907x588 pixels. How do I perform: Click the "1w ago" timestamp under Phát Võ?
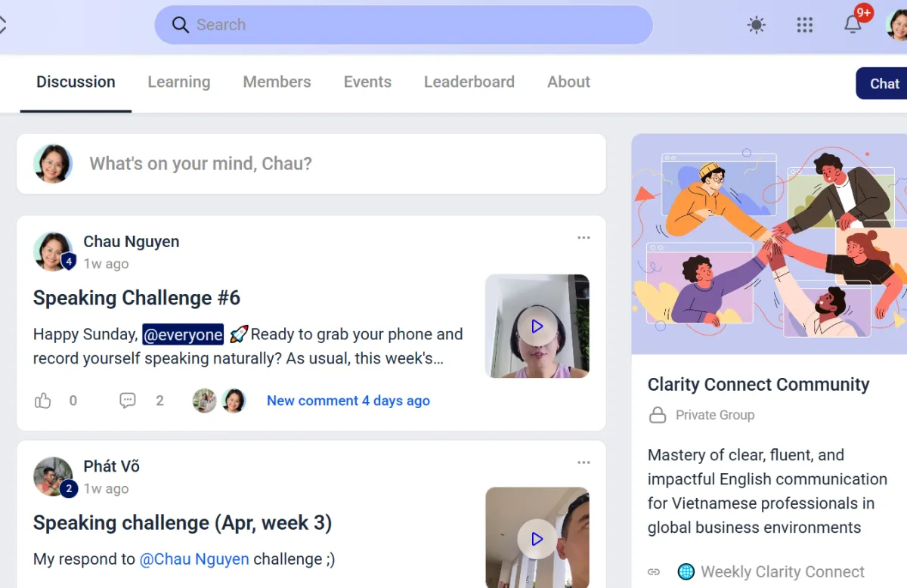click(106, 489)
